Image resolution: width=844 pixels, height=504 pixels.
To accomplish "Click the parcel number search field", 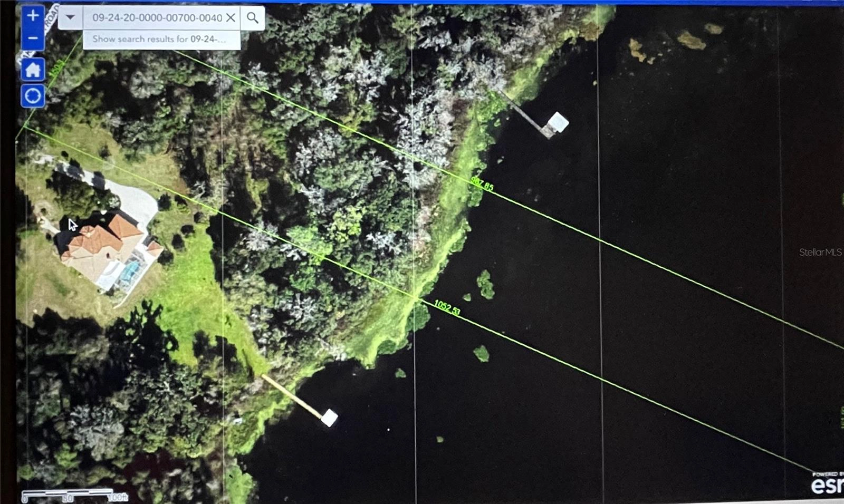I will (x=156, y=18).
